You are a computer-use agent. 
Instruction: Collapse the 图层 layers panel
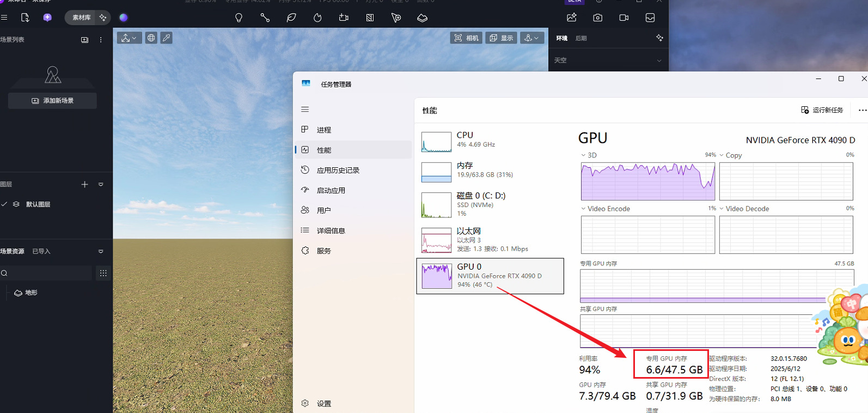click(x=101, y=185)
